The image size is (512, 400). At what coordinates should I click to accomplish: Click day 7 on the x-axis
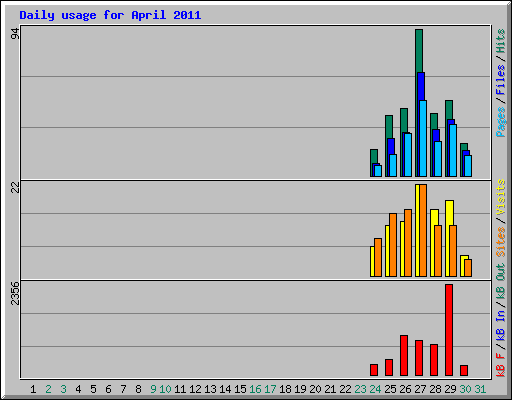(x=123, y=389)
